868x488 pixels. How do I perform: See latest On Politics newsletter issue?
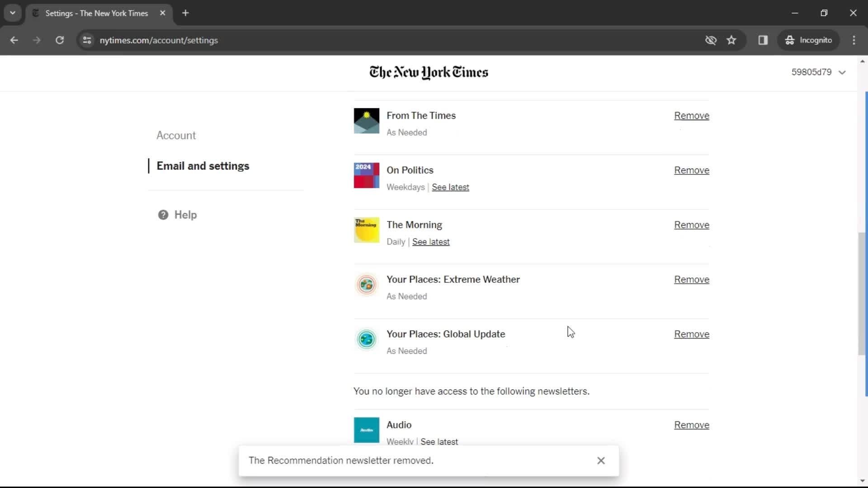coord(450,187)
